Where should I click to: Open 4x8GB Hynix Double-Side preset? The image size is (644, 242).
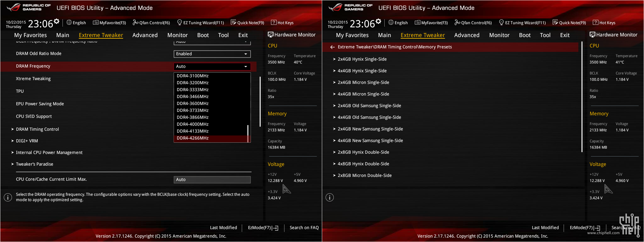(363, 164)
